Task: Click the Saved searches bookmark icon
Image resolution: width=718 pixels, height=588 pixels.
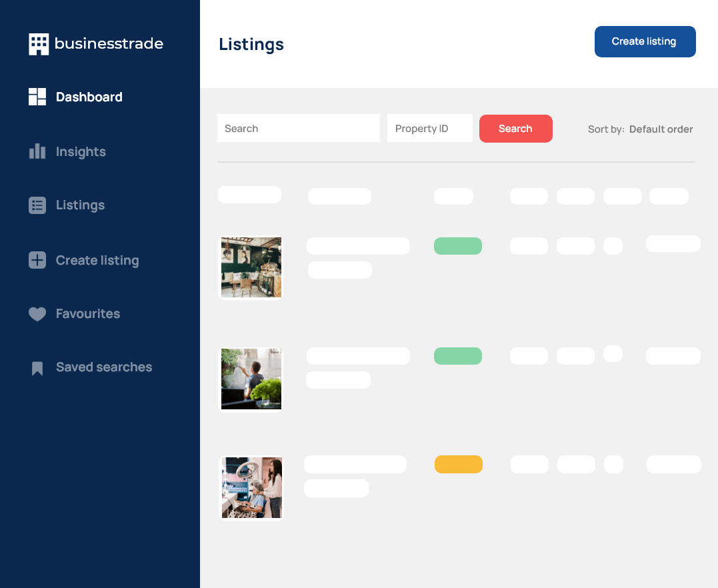Action: pos(37,367)
